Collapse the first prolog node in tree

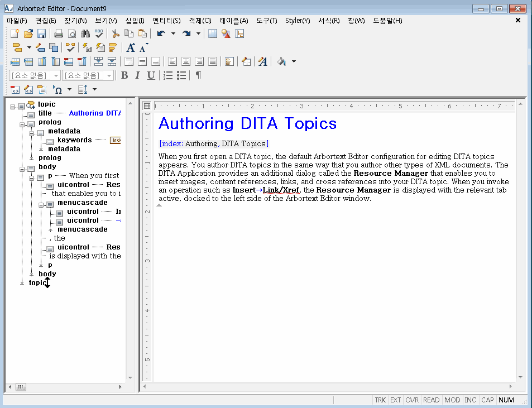[22, 124]
